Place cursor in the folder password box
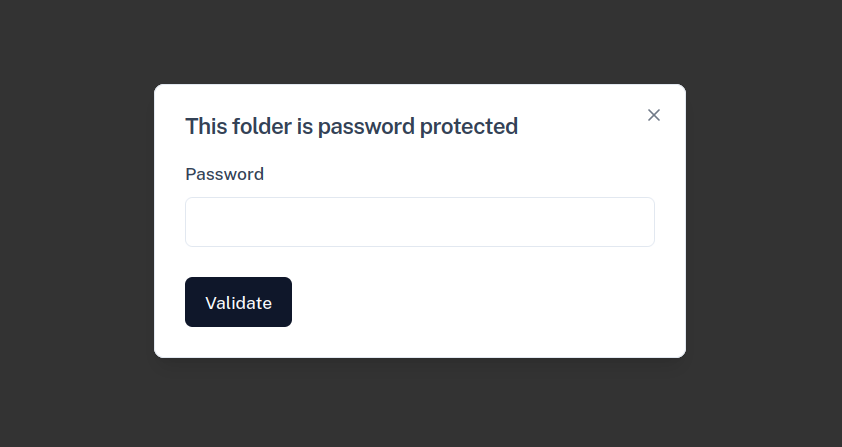This screenshot has height=447, width=842. coord(419,222)
